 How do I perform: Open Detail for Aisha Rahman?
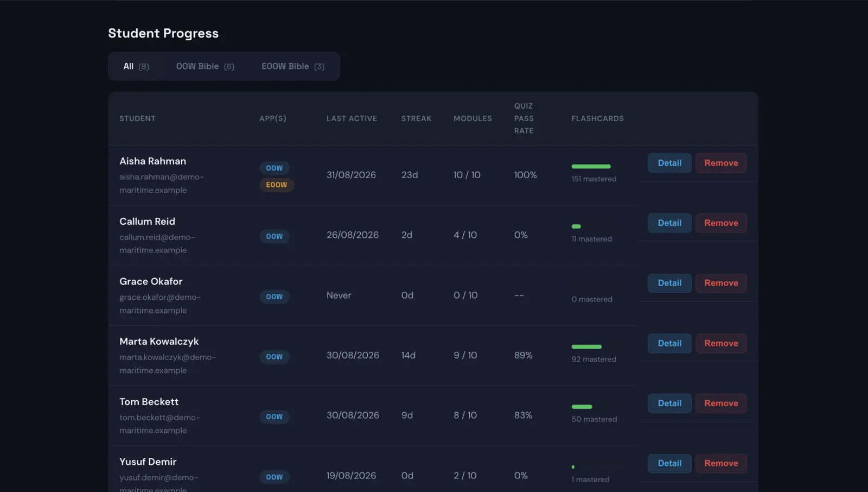pos(669,163)
